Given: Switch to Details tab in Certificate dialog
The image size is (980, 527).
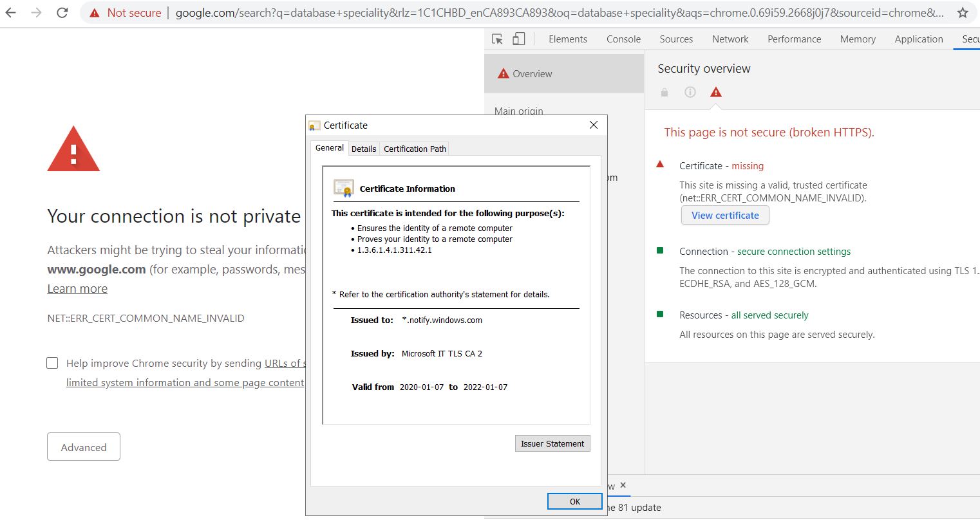Looking at the screenshot, I should (x=364, y=149).
